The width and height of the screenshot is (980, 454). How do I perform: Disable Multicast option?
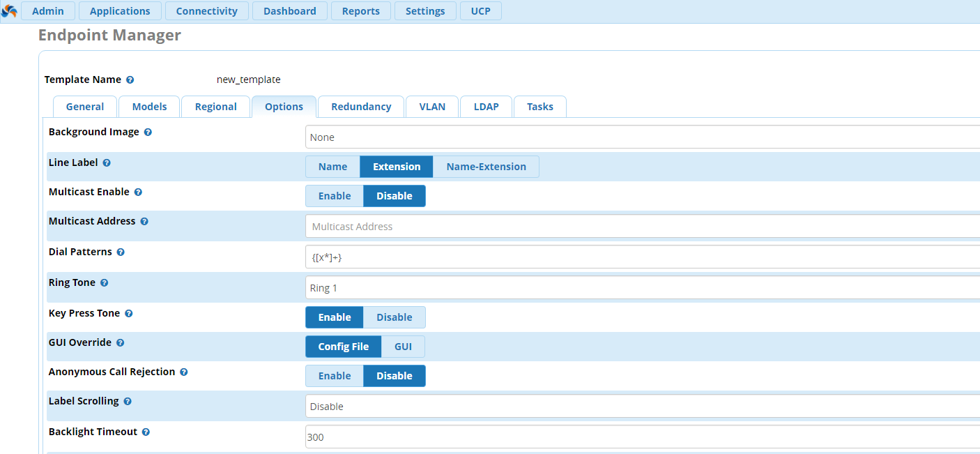point(395,196)
